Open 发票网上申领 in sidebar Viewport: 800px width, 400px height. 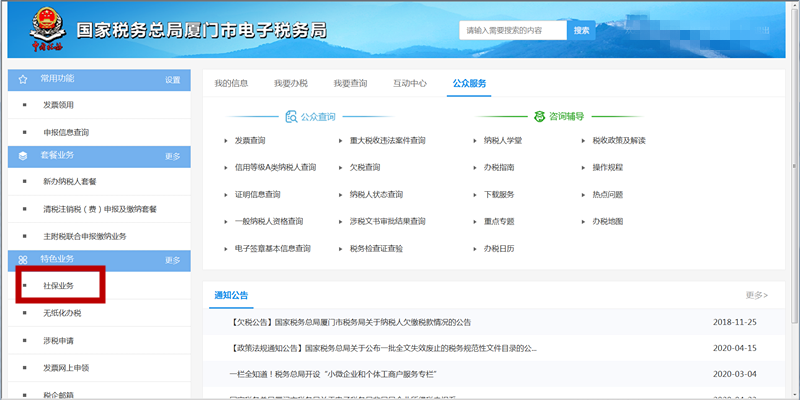66,368
